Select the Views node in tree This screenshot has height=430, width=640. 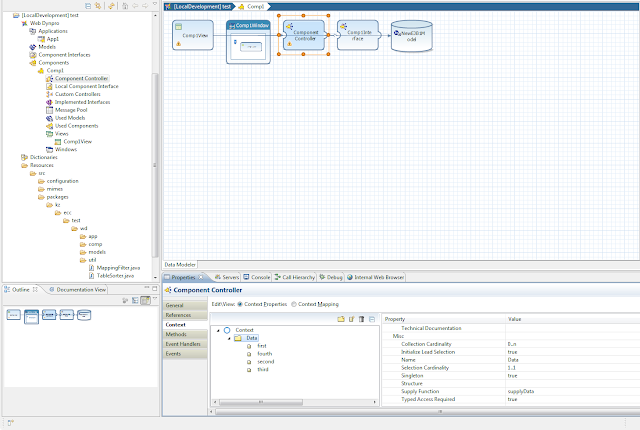(62, 134)
